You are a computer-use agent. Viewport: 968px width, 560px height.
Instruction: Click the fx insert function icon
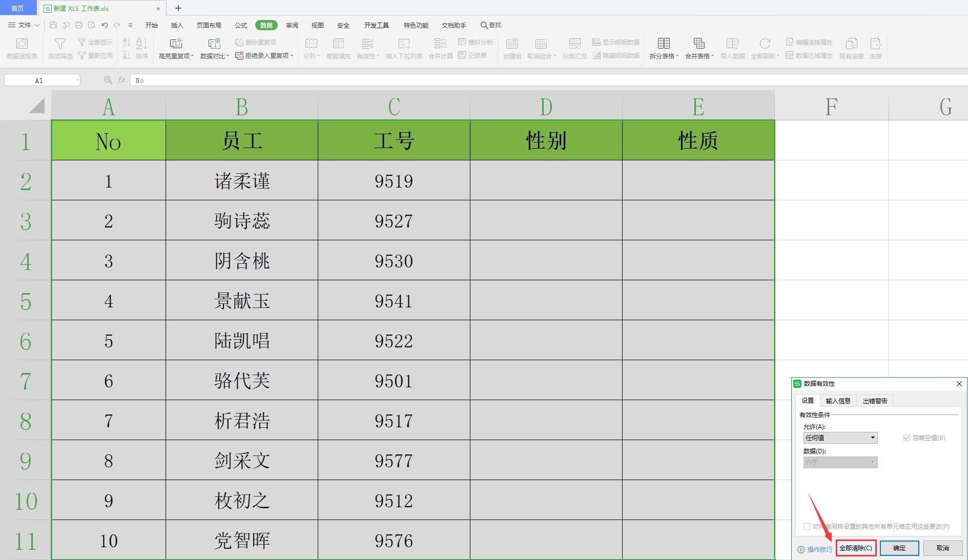coord(121,80)
